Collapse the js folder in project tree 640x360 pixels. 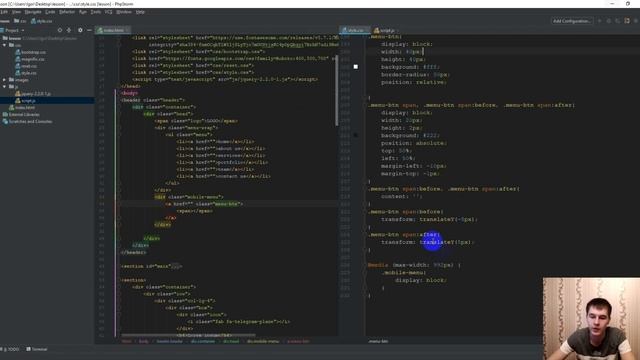4,87
